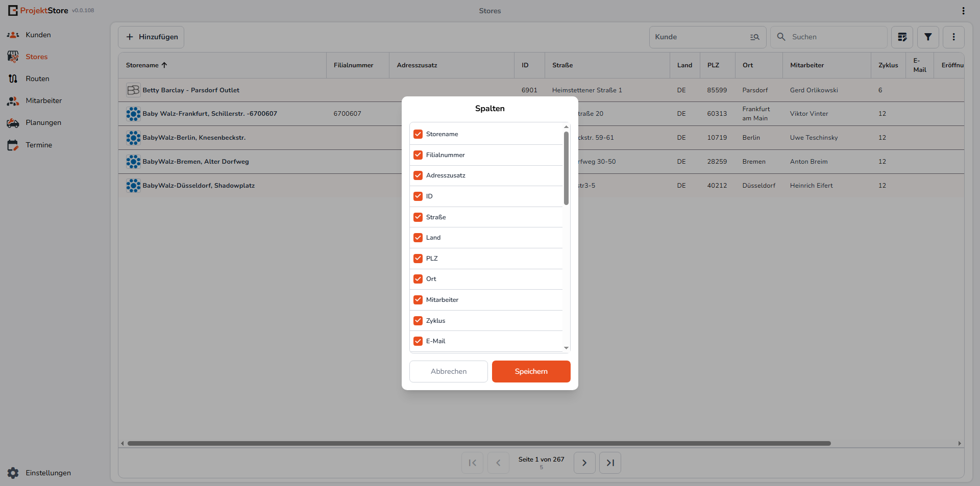Viewport: 980px width, 486px height.
Task: Click the Routen route icon
Action: point(13,79)
